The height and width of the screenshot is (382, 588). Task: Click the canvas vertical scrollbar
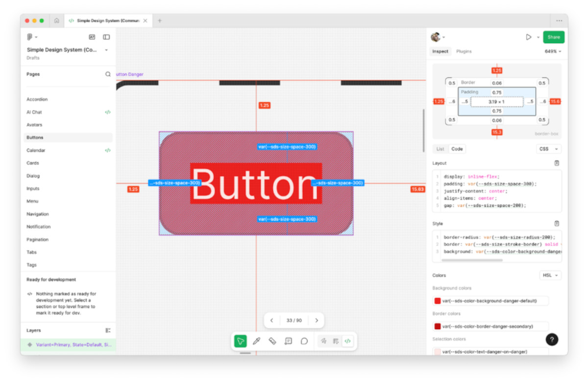click(423, 130)
